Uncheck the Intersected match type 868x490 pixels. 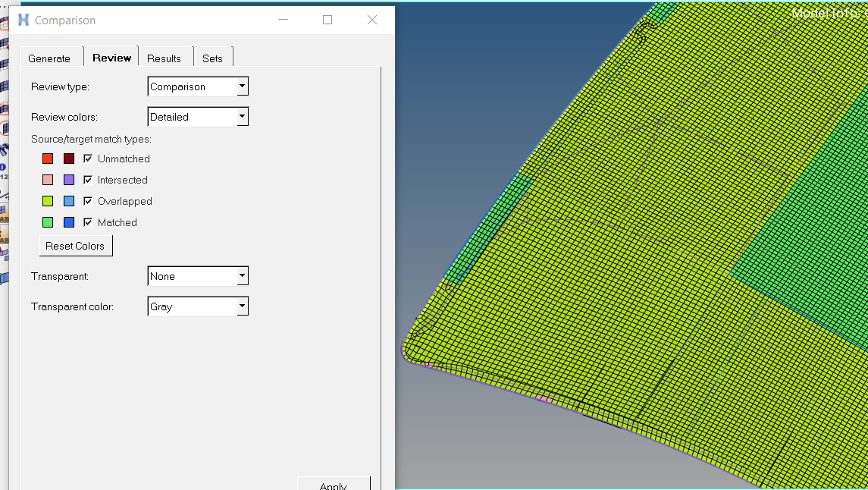[x=88, y=180]
